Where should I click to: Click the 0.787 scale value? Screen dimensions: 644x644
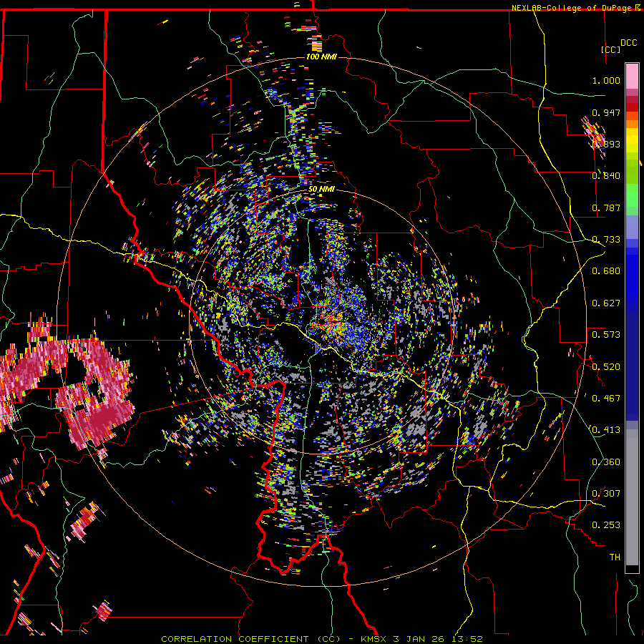click(x=606, y=208)
